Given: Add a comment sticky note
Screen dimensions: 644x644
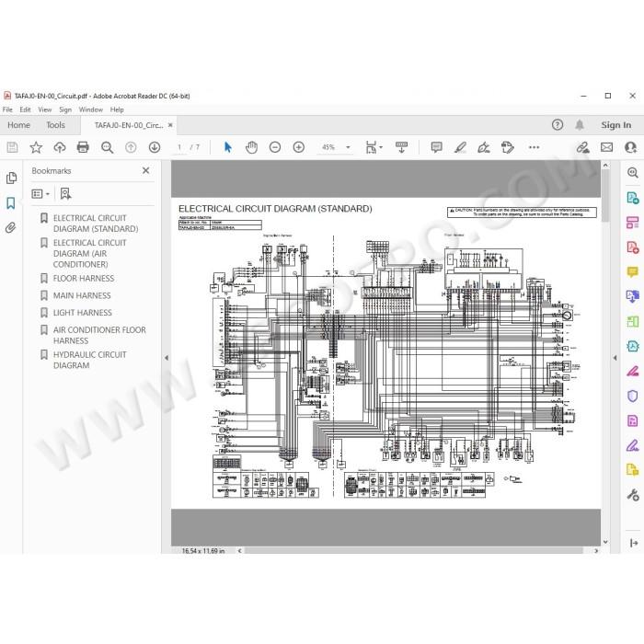Looking at the screenshot, I should coord(437,147).
